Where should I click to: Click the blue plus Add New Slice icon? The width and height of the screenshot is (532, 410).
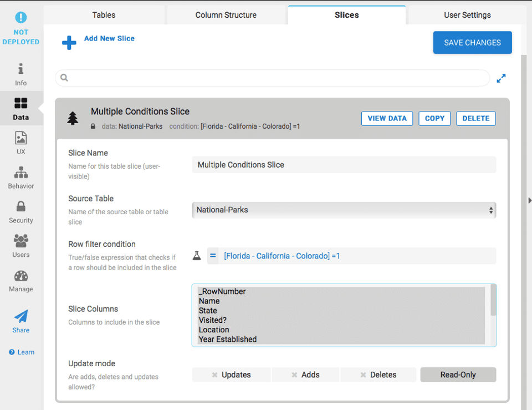pyautogui.click(x=69, y=43)
